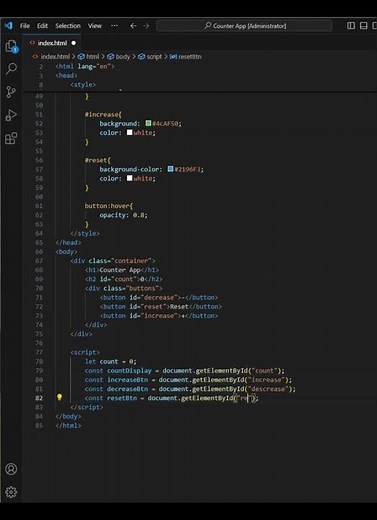Viewport: 377px width, 520px height.
Task: Open the Source Control view
Action: [11, 92]
